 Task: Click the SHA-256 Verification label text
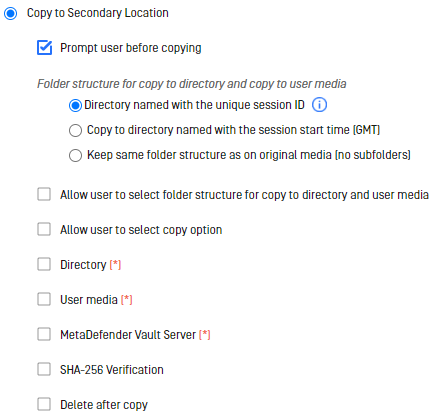[112, 370]
